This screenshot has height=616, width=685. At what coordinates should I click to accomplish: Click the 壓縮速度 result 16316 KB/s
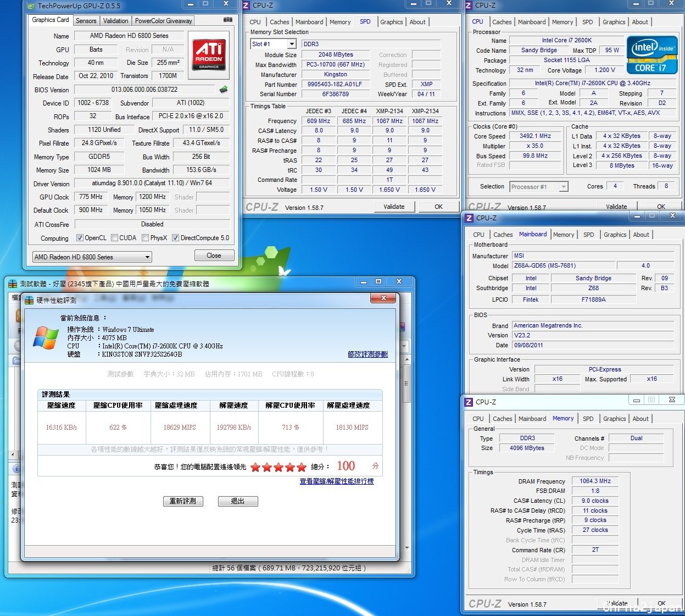point(62,428)
